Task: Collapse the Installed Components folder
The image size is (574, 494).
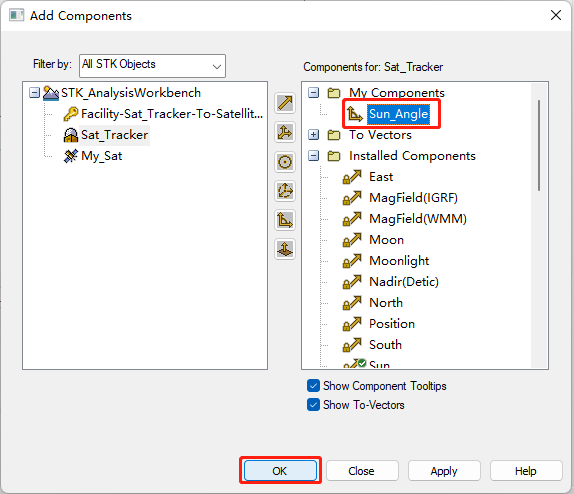Action: [x=313, y=156]
